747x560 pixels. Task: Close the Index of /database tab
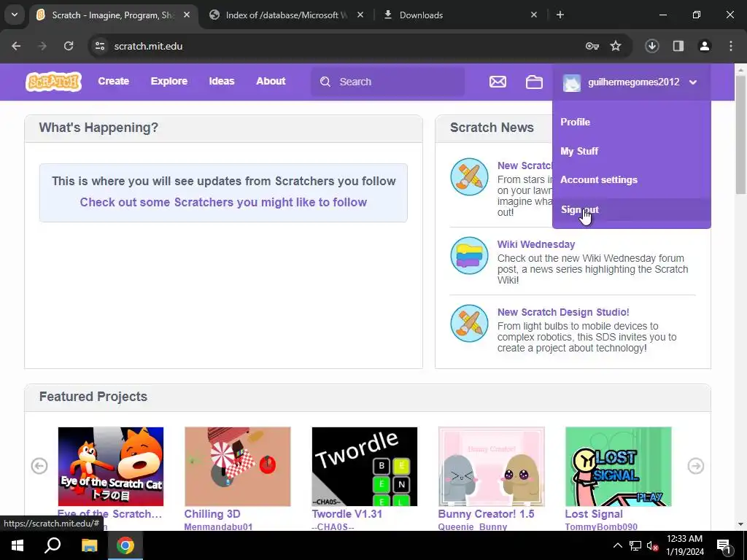360,15
